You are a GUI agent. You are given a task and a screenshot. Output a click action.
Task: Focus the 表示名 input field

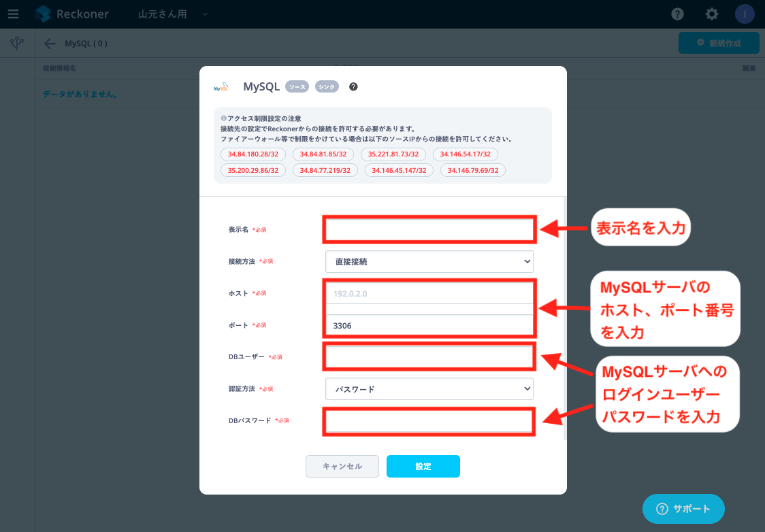click(x=429, y=230)
